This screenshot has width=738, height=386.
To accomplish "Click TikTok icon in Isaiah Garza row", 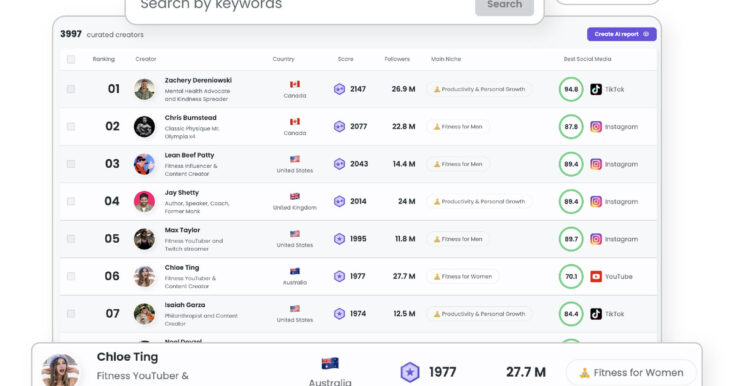I will [x=596, y=314].
